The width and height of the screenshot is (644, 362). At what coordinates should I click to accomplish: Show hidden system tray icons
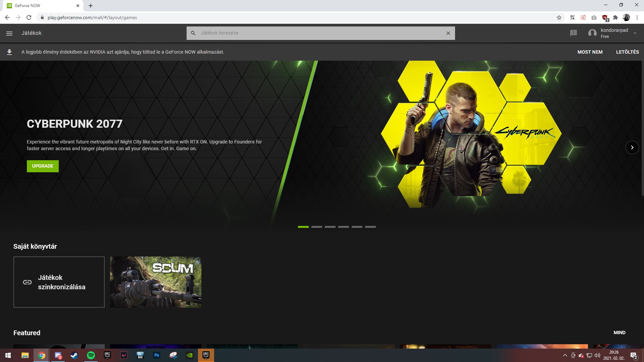pyautogui.click(x=565, y=355)
